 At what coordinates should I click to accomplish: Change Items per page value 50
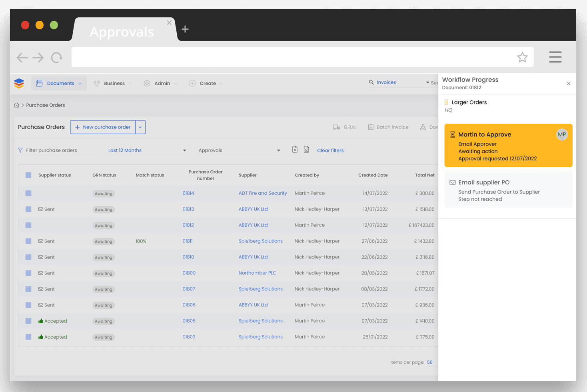[x=430, y=362]
